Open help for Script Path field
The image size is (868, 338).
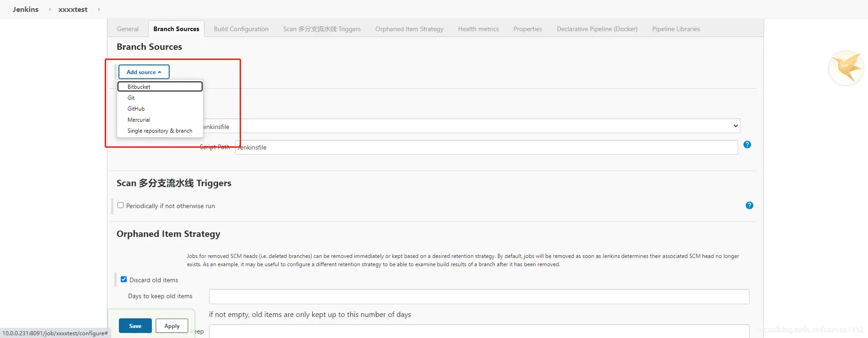(x=747, y=145)
